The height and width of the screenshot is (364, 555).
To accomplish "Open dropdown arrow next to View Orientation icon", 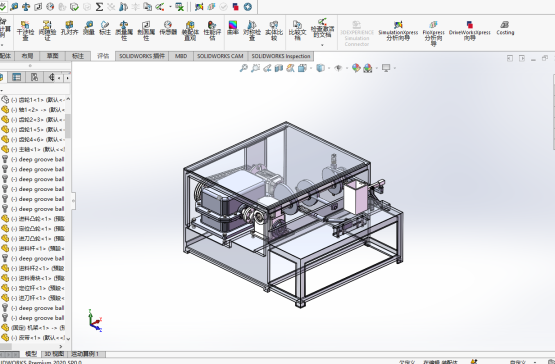I will [310, 68].
